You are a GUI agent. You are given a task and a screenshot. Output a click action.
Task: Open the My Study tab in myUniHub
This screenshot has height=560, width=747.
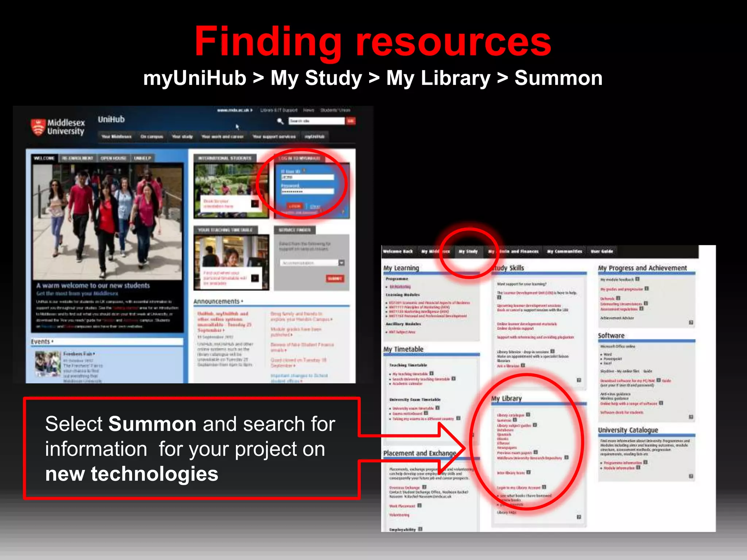468,251
